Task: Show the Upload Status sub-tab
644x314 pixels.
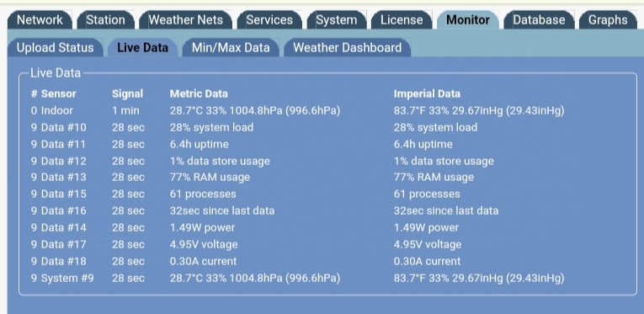Action: click(x=55, y=48)
